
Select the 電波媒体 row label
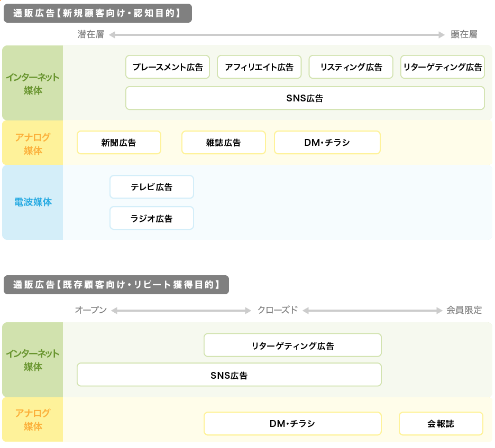click(33, 202)
